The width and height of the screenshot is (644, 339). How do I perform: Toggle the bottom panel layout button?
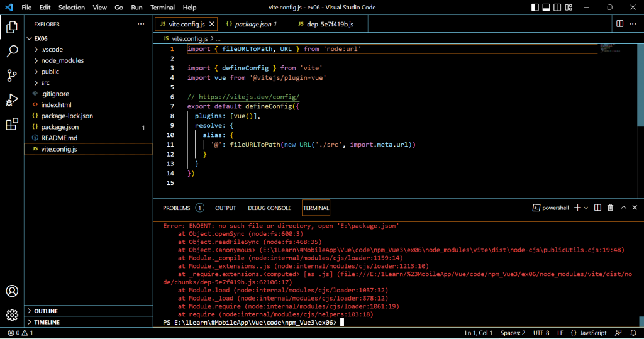click(x=547, y=8)
